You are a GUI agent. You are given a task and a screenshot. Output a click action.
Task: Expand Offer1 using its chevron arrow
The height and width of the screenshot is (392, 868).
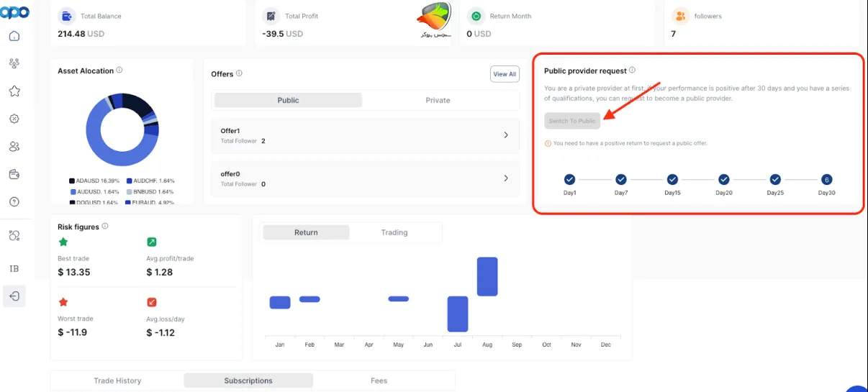coord(506,135)
